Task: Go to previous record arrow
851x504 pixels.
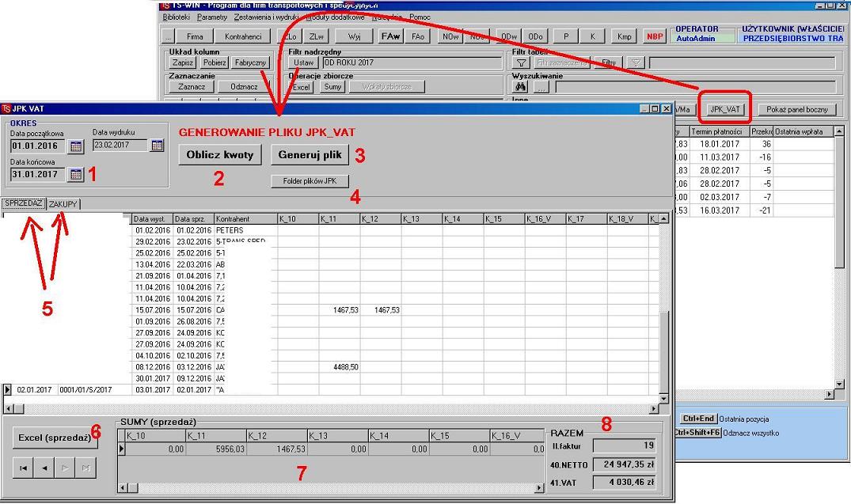Action: pyautogui.click(x=44, y=468)
